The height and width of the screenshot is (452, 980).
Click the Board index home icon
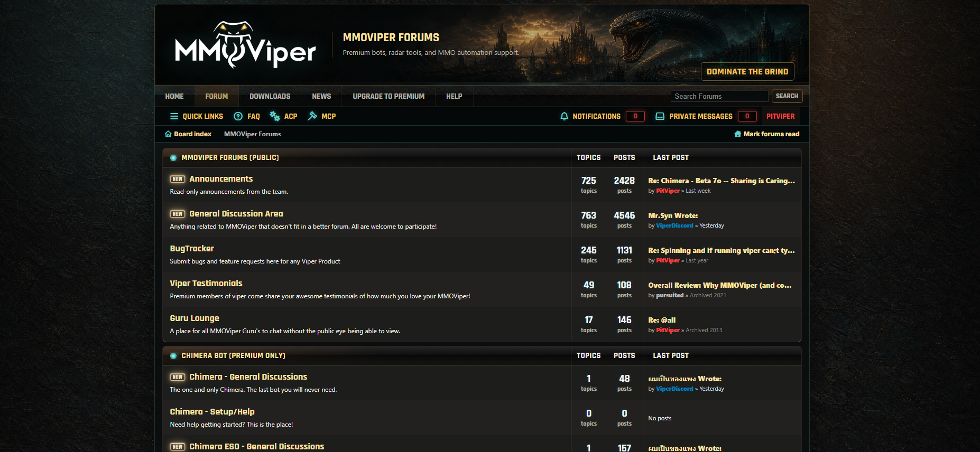click(x=168, y=134)
